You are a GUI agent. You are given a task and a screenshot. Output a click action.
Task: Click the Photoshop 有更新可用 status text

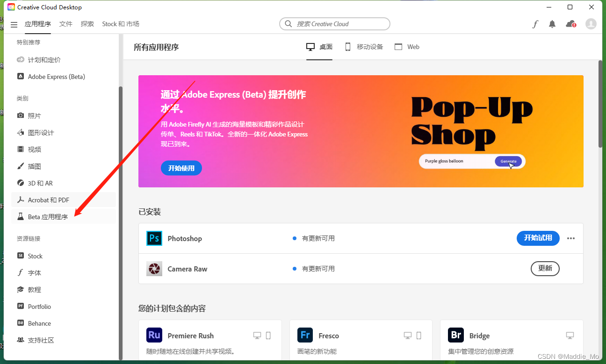click(x=318, y=238)
